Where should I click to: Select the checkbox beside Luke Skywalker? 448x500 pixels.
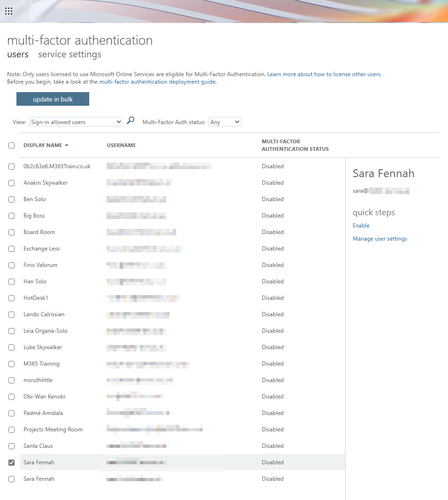pos(12,347)
